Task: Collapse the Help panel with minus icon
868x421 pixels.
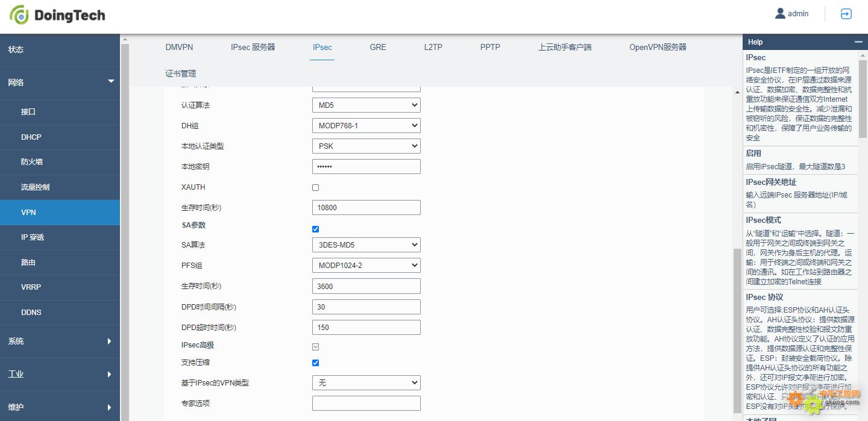Action: tap(858, 42)
